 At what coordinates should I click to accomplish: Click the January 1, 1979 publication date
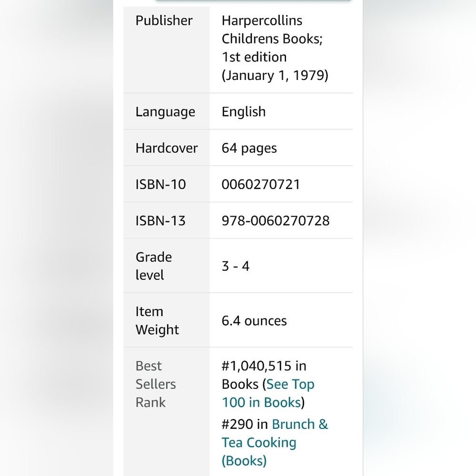[275, 75]
